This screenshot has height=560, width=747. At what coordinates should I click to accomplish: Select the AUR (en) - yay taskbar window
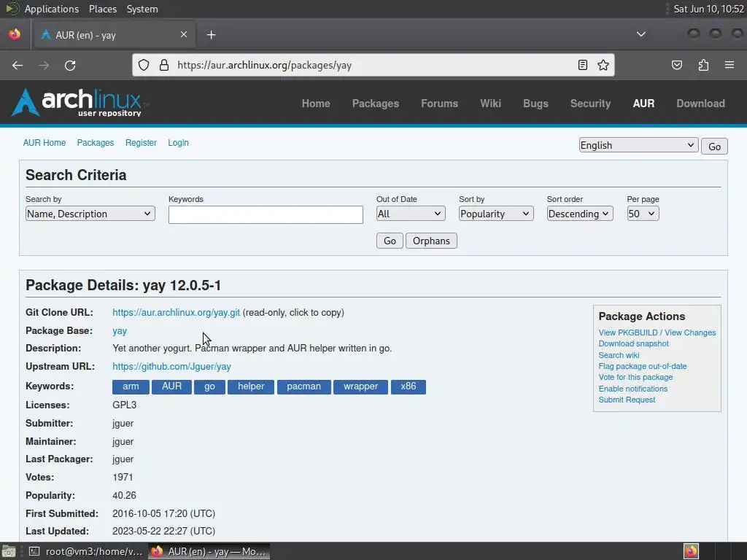209,551
